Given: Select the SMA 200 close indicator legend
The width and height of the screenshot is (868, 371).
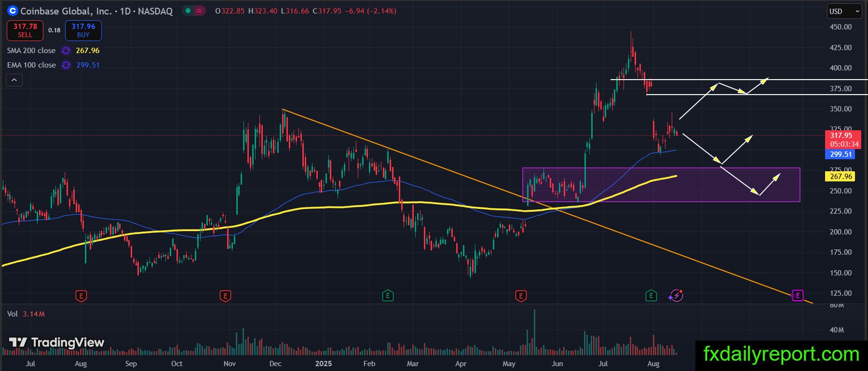Looking at the screenshot, I should [31, 51].
